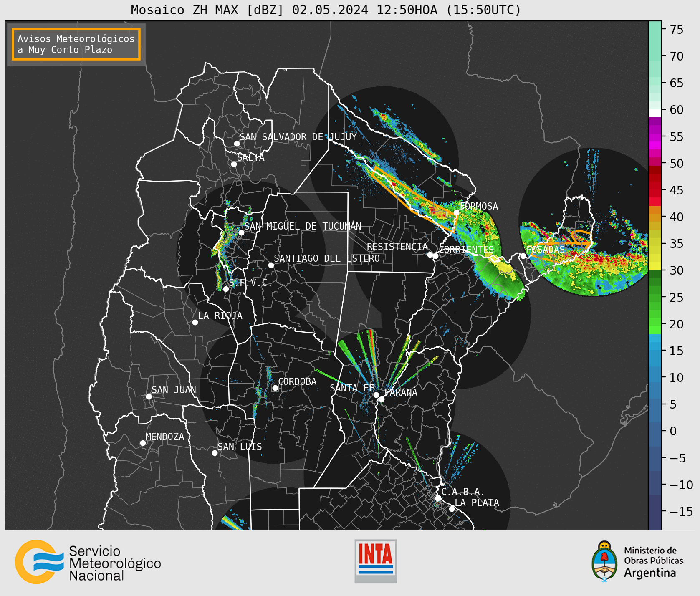Click the S.F.V.C. city marker dot
The image size is (700, 596).
tap(226, 289)
